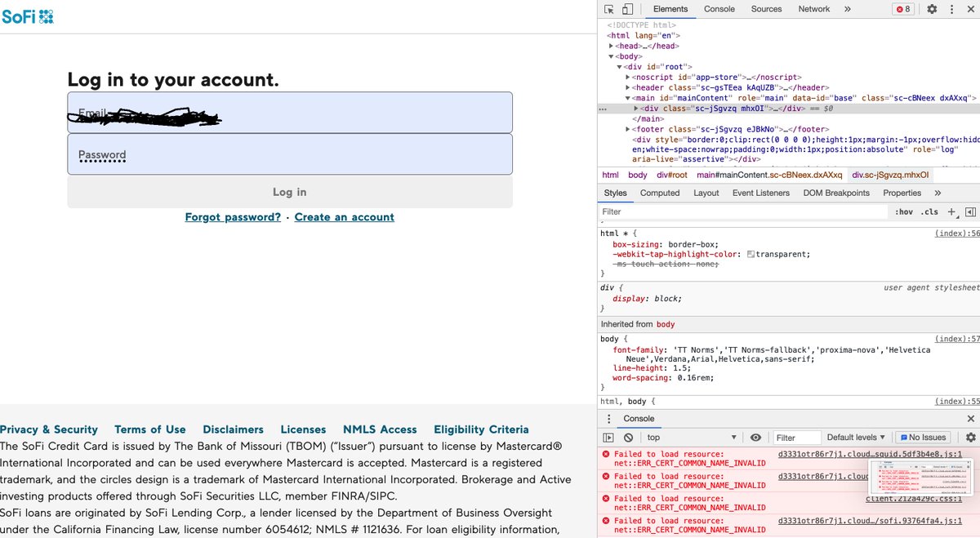Open the Forgot password? link

pos(233,217)
